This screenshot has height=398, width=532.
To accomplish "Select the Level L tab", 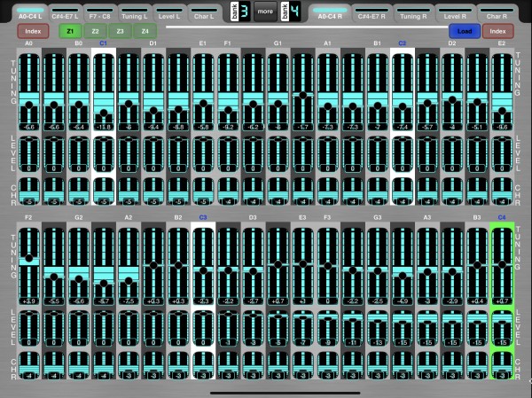I will 169,13.
